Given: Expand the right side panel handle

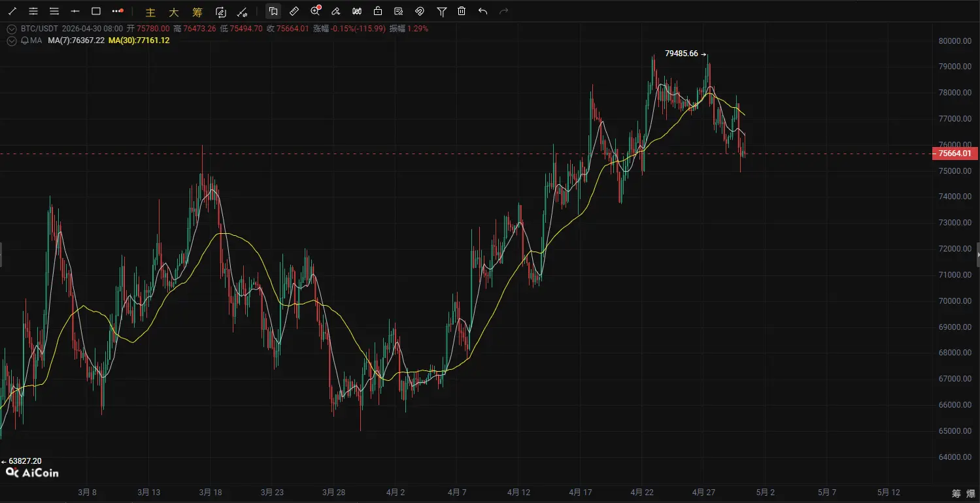Looking at the screenshot, I should tap(978, 254).
